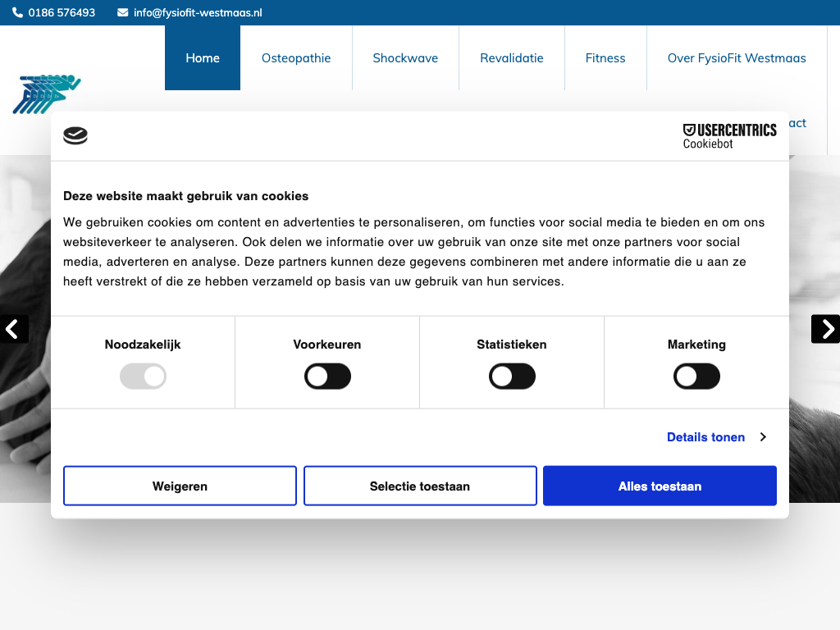Click the envelope email icon

123,13
